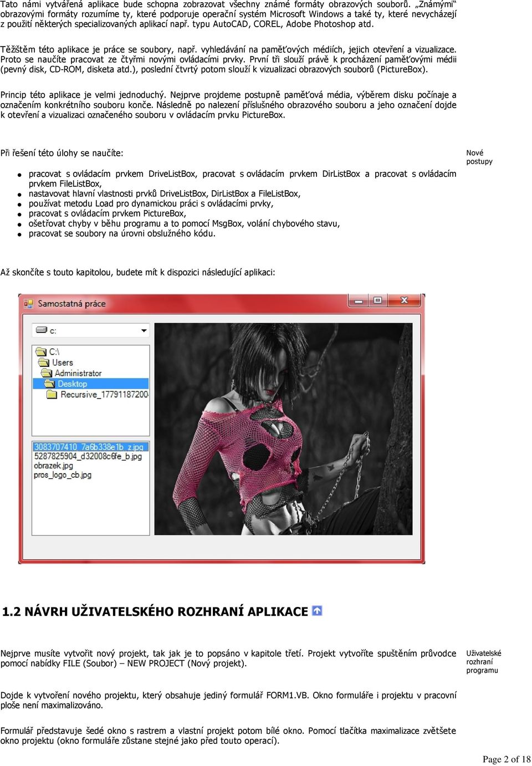Click the Samostatná práce window app icon

[28, 303]
